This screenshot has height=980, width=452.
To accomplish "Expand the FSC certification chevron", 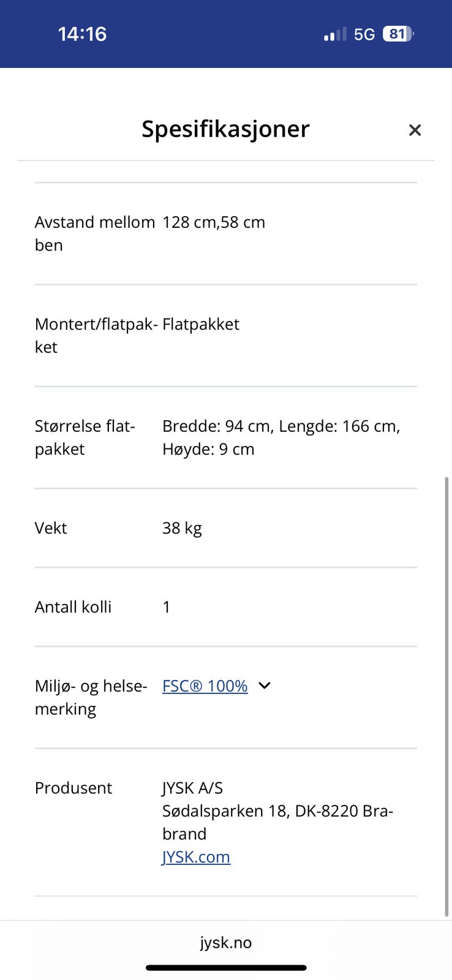I will (x=265, y=686).
